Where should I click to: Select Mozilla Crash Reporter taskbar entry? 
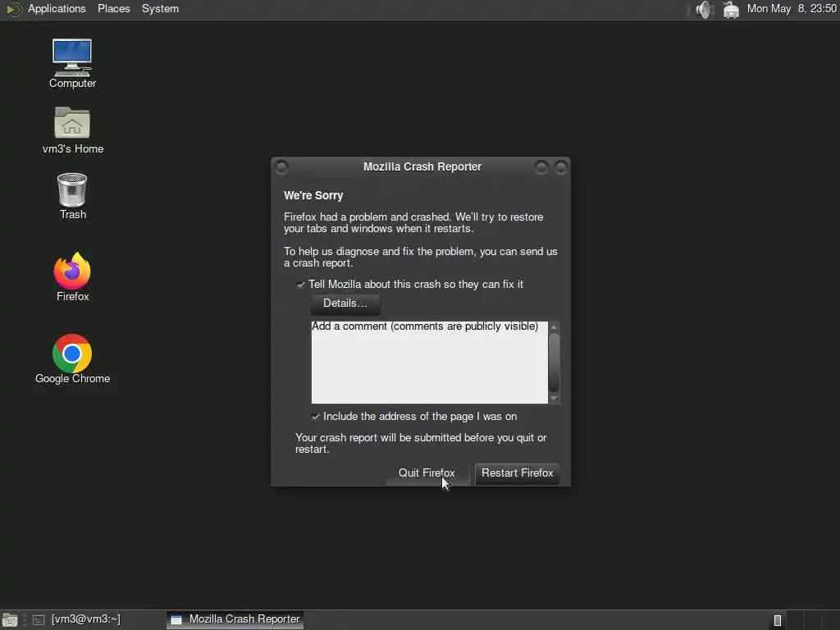235,620
